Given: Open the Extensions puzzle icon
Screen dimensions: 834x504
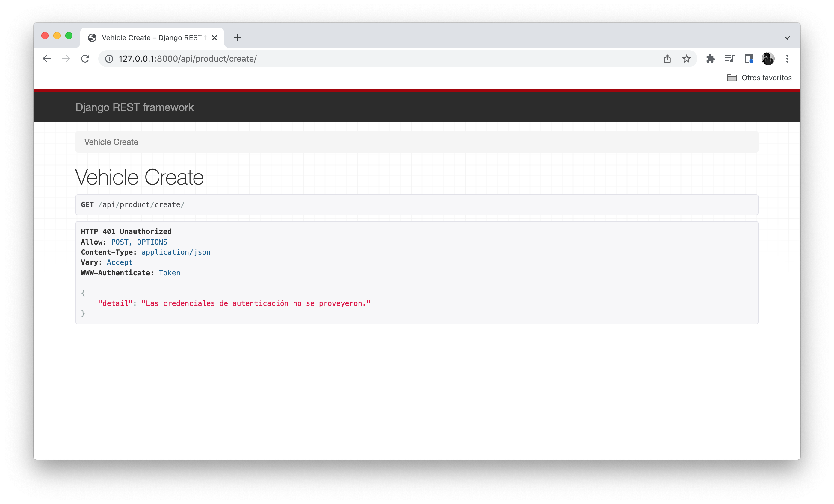Looking at the screenshot, I should [711, 59].
